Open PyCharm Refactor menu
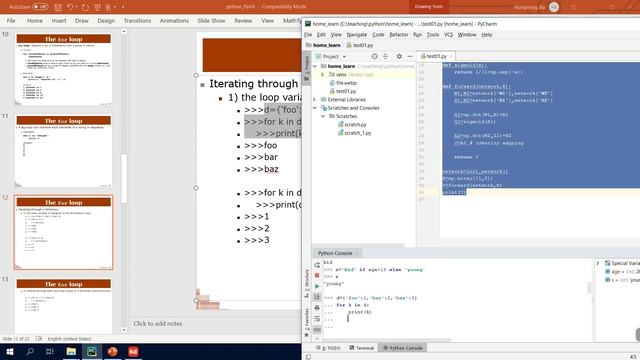 point(399,35)
